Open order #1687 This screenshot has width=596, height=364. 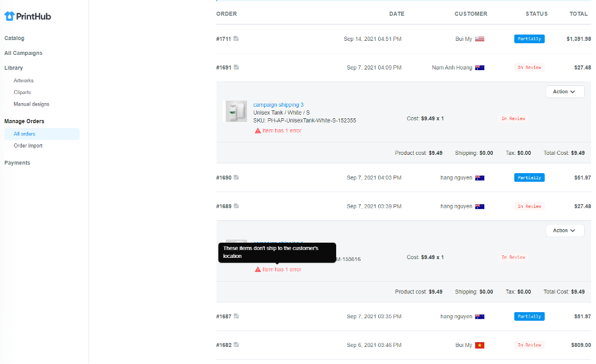click(x=223, y=316)
